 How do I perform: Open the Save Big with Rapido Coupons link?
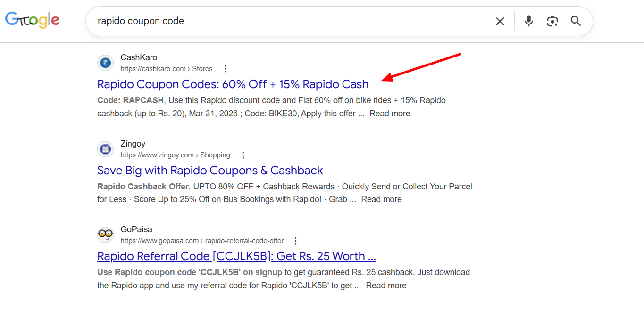[x=209, y=170]
